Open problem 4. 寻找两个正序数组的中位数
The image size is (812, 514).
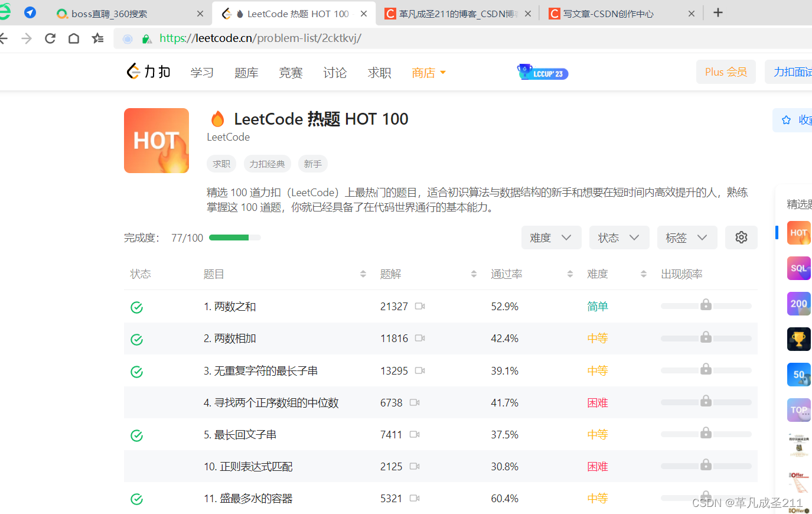point(271,403)
